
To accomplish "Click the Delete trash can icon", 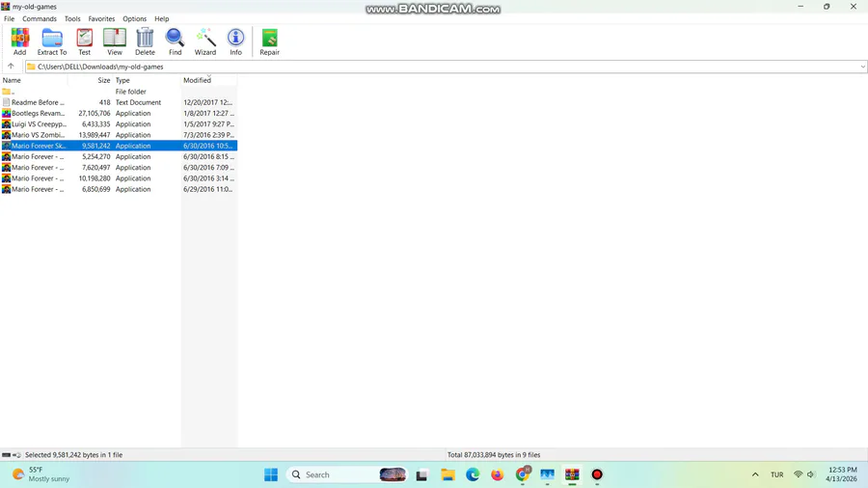I will 145,42.
